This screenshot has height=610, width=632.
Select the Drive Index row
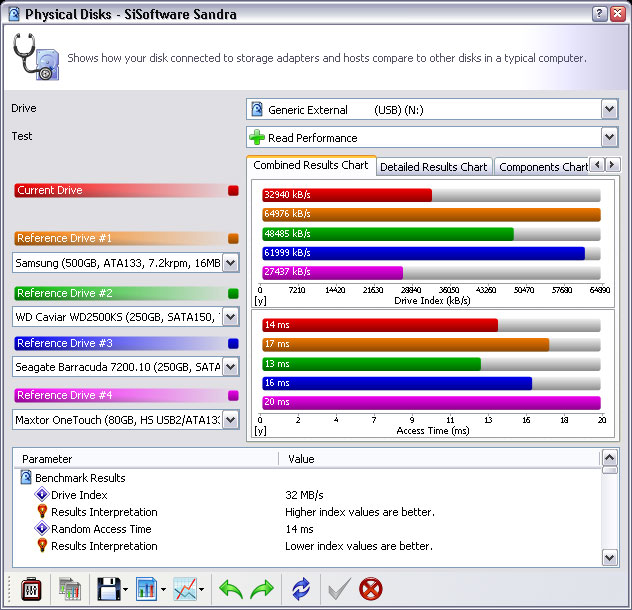(x=307, y=495)
